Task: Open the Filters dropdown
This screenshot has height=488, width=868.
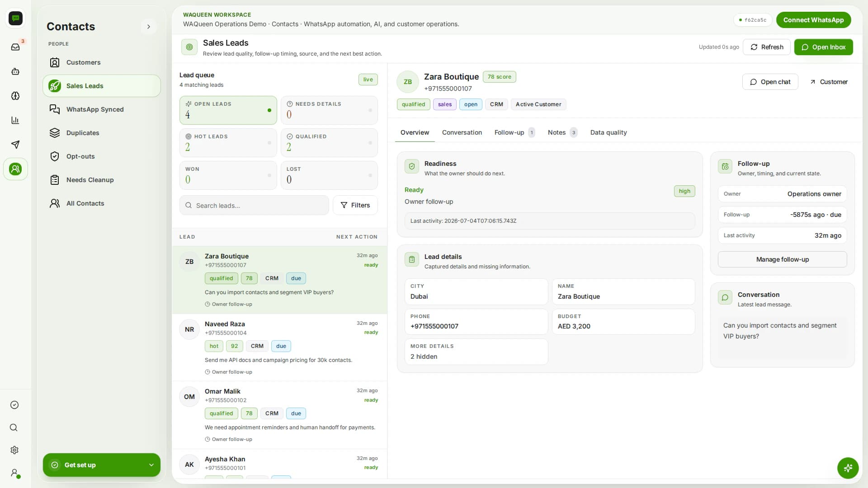Action: point(355,205)
